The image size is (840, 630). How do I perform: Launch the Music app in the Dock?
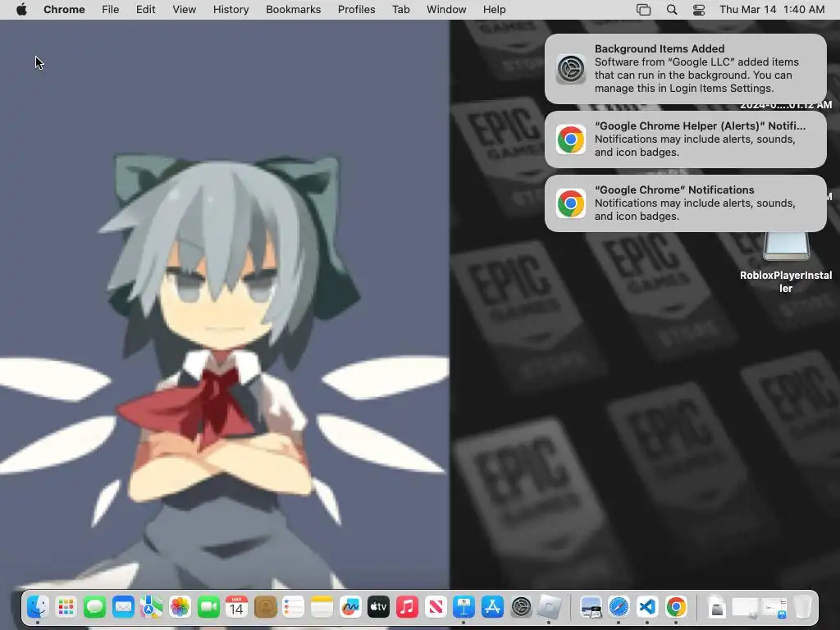(407, 607)
